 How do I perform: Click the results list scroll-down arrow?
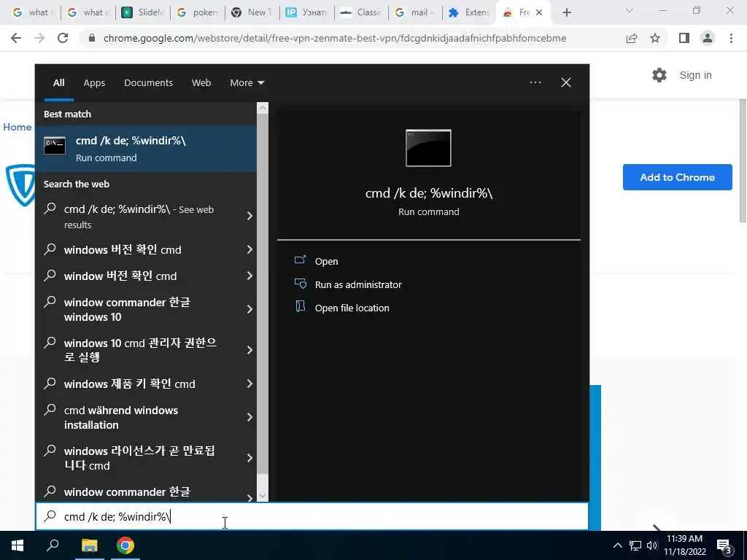[x=263, y=495]
